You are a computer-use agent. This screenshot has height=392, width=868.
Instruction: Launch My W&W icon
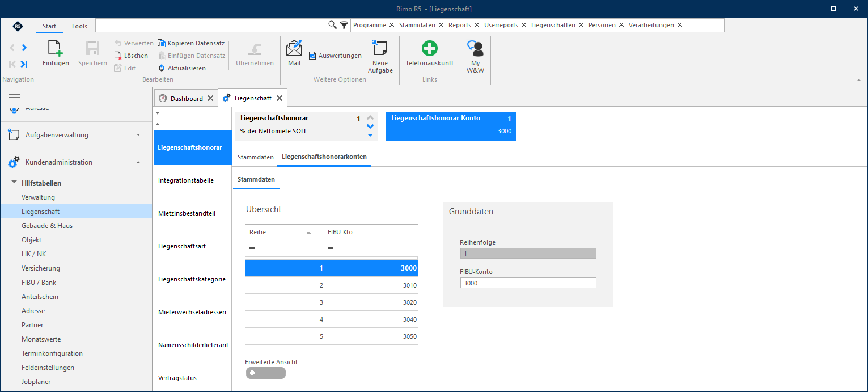click(x=475, y=49)
